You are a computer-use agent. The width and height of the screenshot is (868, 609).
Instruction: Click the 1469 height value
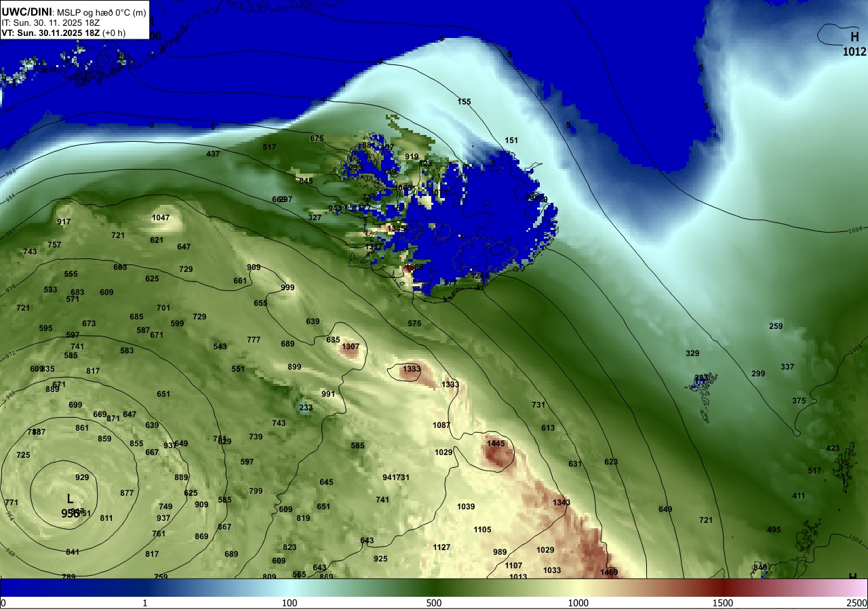(x=609, y=573)
